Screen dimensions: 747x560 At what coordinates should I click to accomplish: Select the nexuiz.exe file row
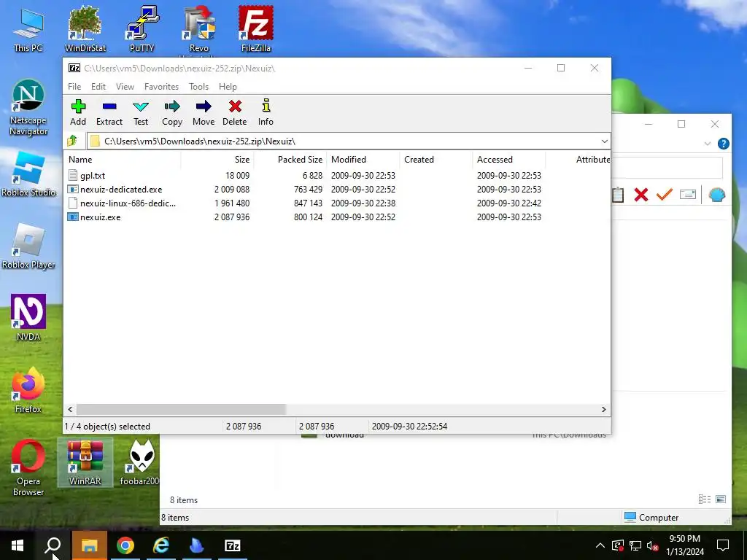(338, 217)
